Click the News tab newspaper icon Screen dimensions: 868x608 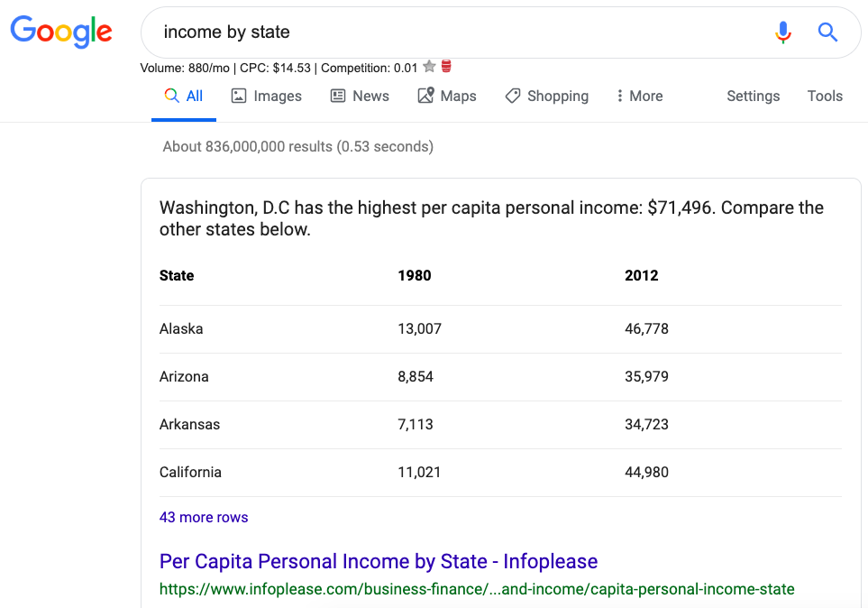pos(338,96)
